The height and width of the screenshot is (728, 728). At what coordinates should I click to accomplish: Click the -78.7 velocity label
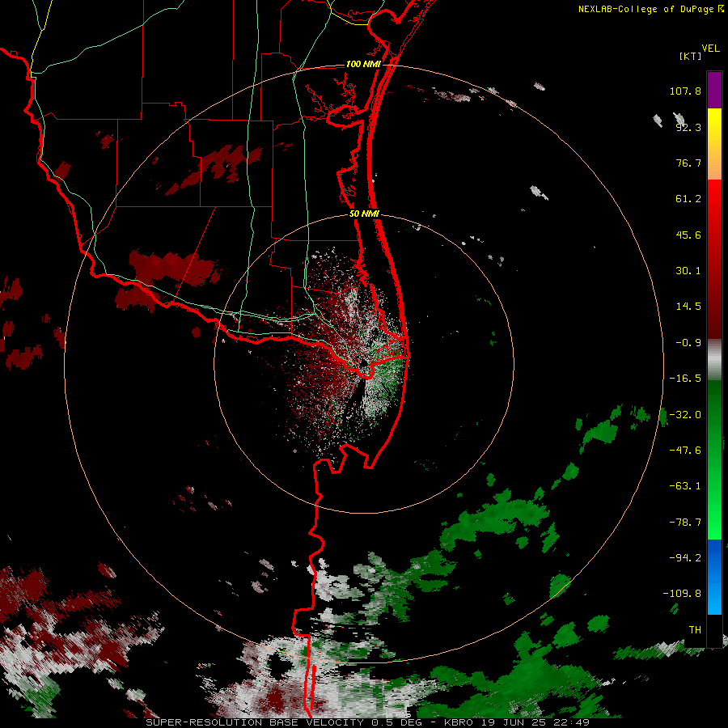[x=685, y=523]
